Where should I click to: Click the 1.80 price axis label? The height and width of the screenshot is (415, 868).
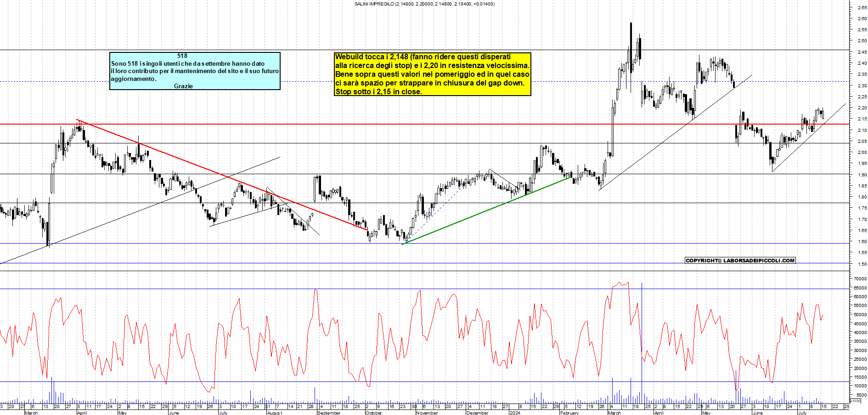tap(862, 197)
